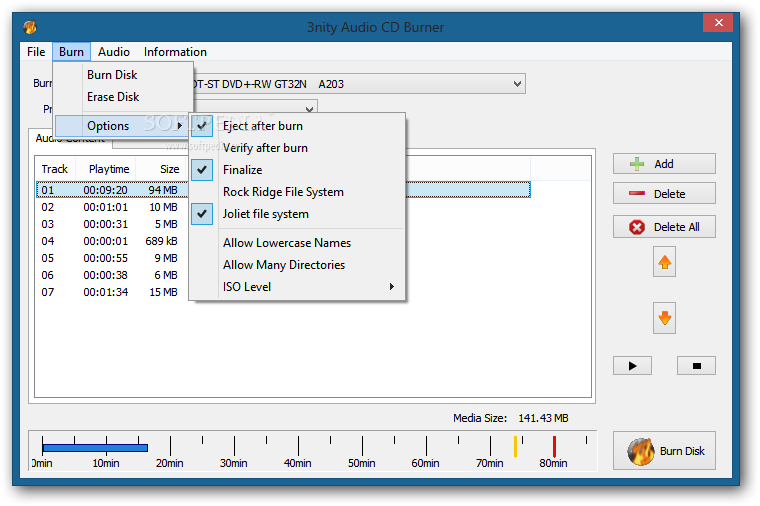760x506 pixels.
Task: Stop audio playback
Action: tap(697, 366)
